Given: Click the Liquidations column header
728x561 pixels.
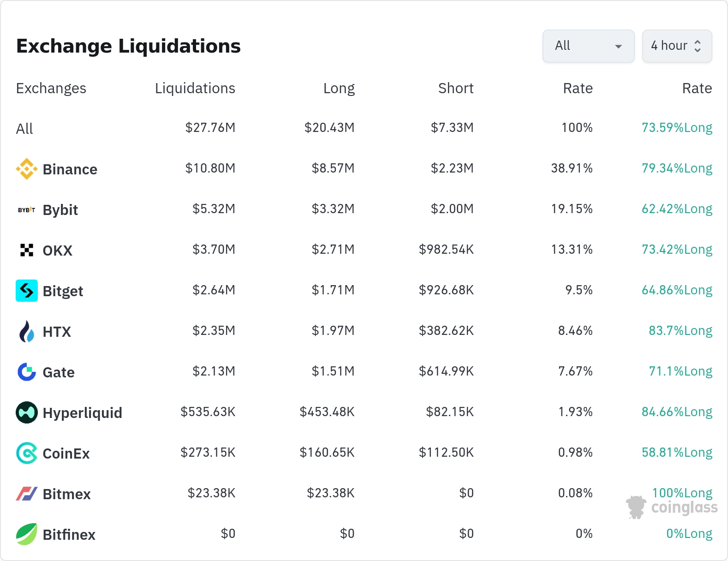Looking at the screenshot, I should point(195,88).
